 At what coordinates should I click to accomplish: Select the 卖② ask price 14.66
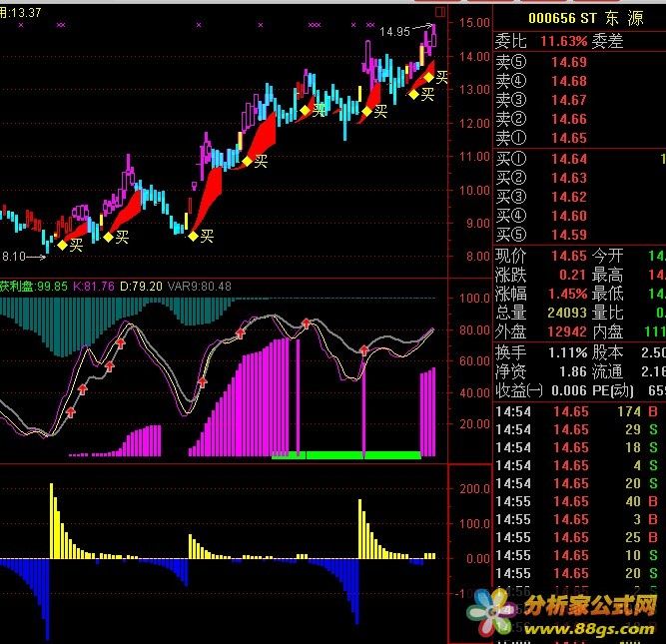point(569,120)
